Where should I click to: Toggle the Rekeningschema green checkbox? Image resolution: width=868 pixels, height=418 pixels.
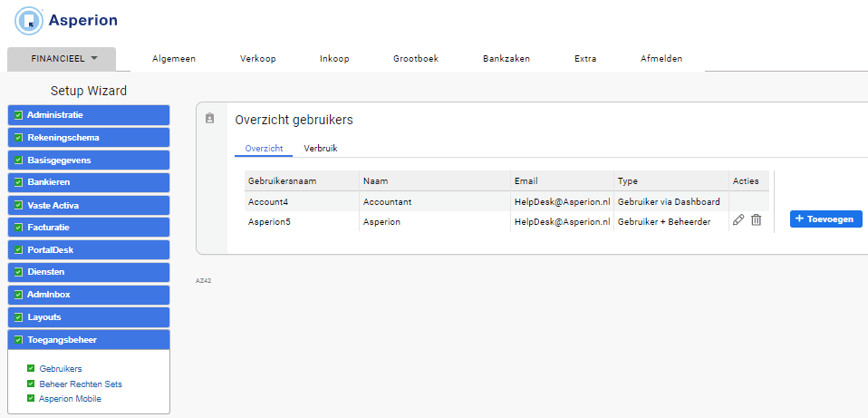coord(18,137)
